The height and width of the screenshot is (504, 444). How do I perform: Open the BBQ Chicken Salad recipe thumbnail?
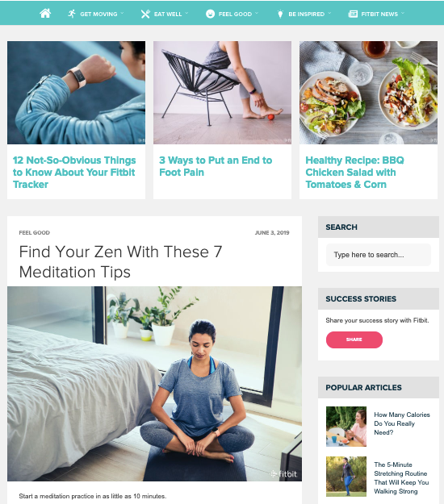click(368, 93)
